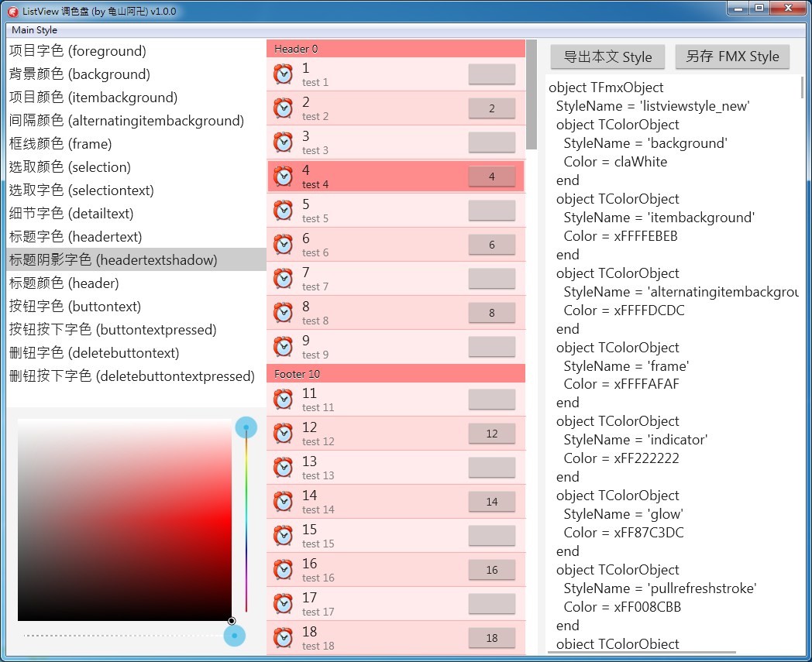Image resolution: width=812 pixels, height=662 pixels.
Task: Click the style code horizontal scrollbar
Action: tap(642, 652)
